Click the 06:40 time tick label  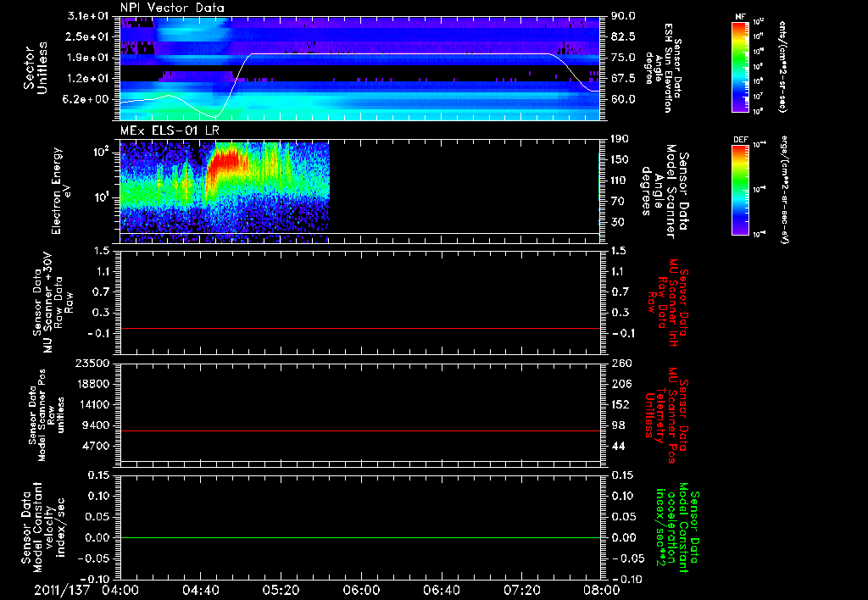click(x=441, y=590)
